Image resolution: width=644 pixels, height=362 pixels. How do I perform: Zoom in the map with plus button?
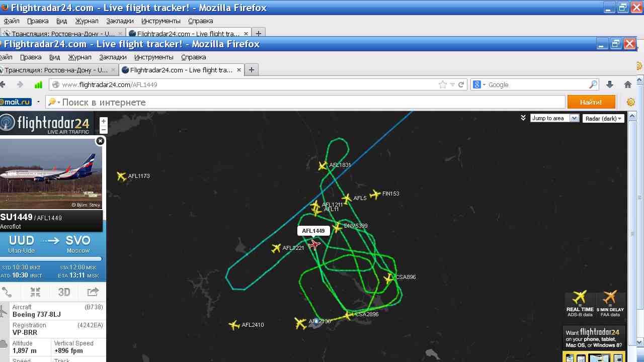[x=104, y=121]
